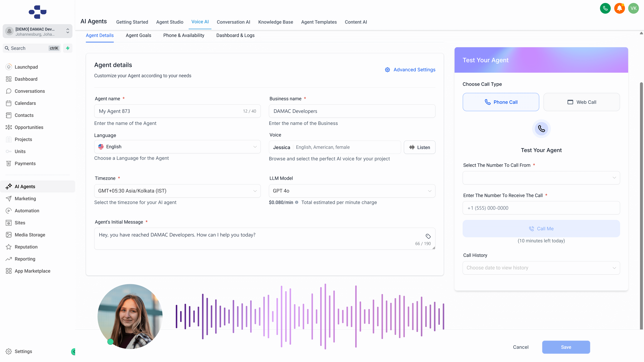Click the tag icon in Initial Message

(428, 236)
